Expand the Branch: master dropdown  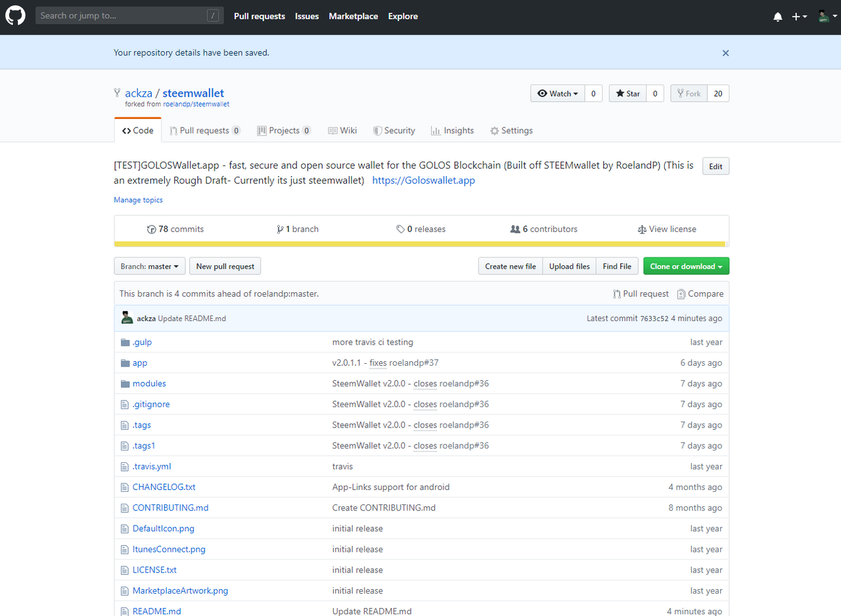[150, 266]
